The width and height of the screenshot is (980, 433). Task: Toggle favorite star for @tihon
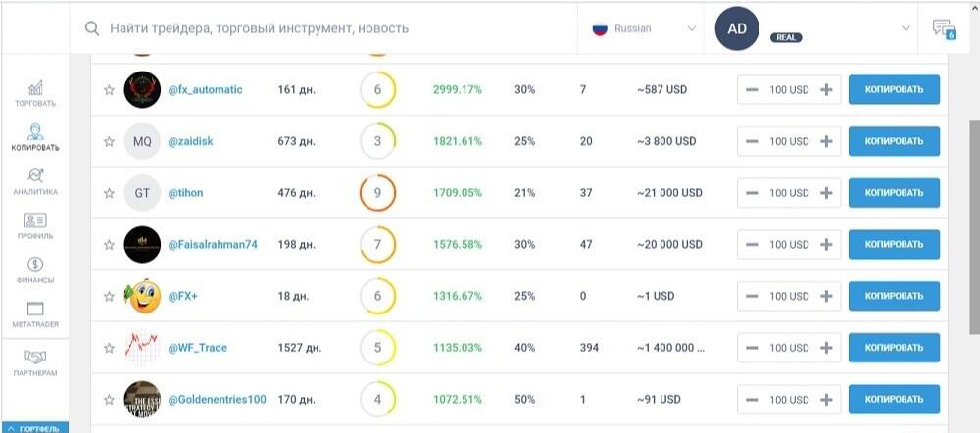[109, 193]
